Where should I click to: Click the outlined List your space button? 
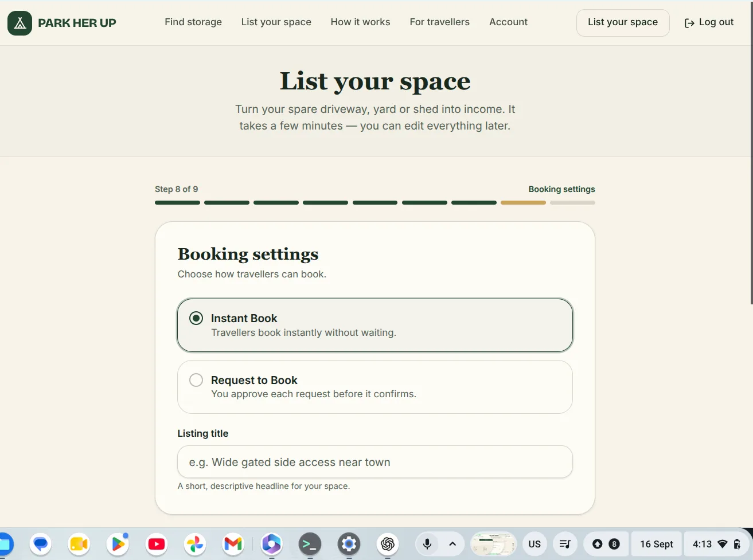[623, 23]
